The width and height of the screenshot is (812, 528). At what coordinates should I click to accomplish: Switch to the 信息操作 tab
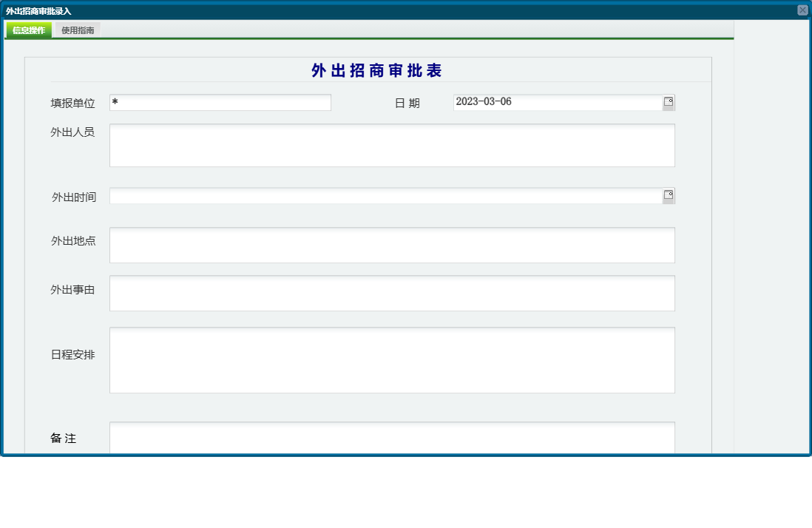point(29,30)
